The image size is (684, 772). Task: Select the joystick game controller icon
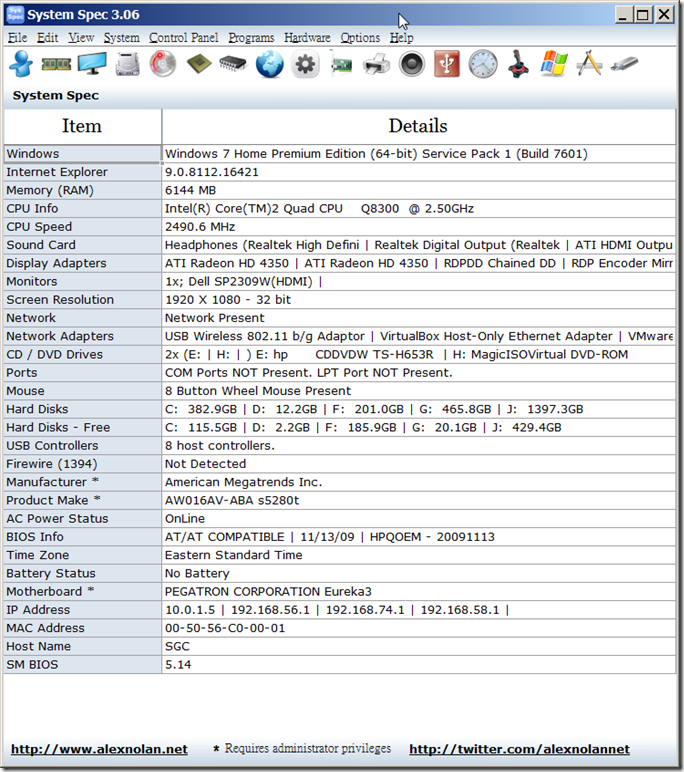coord(519,64)
